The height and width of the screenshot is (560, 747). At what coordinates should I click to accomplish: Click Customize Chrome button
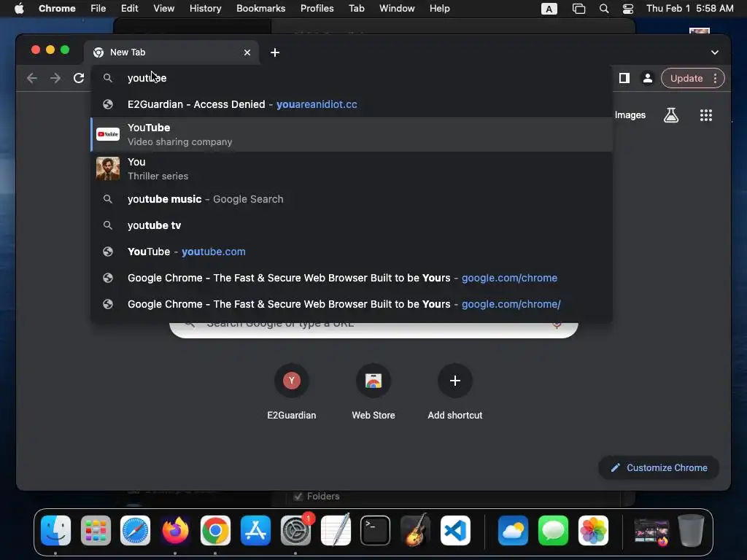pos(659,467)
